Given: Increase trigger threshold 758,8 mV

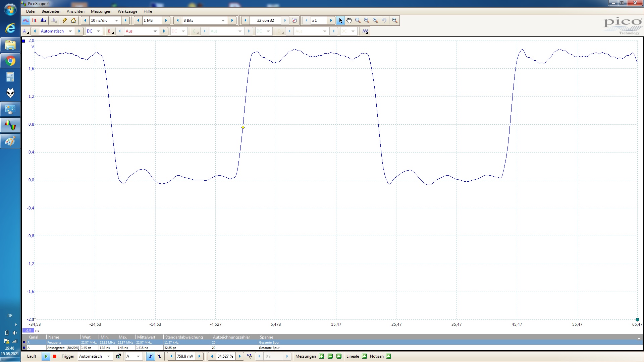Looking at the screenshot, I should (199, 356).
